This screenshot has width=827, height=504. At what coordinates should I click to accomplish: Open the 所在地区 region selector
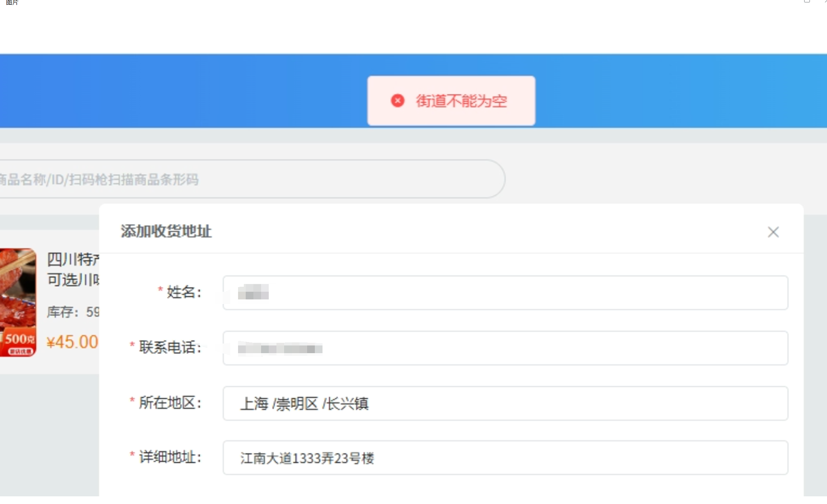(x=505, y=403)
